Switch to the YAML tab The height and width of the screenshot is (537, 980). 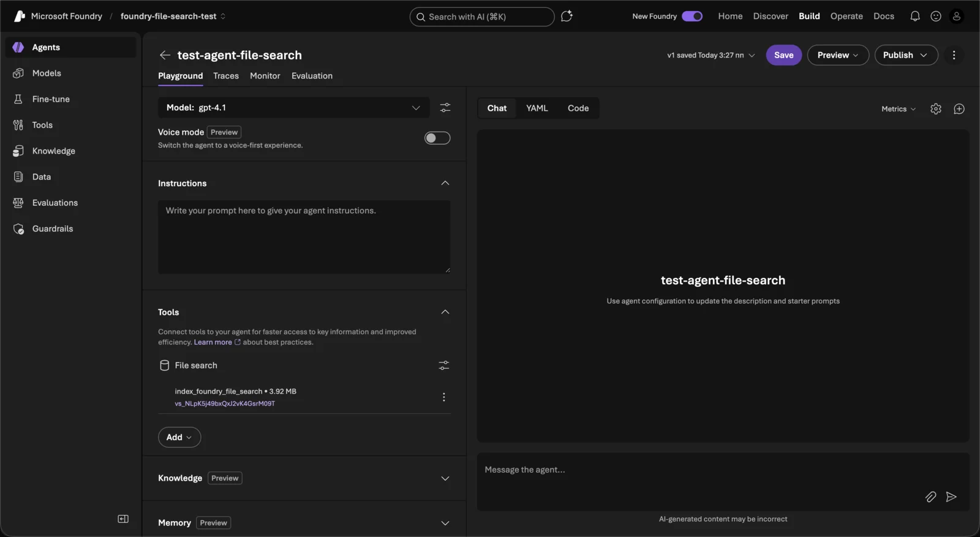click(x=537, y=108)
